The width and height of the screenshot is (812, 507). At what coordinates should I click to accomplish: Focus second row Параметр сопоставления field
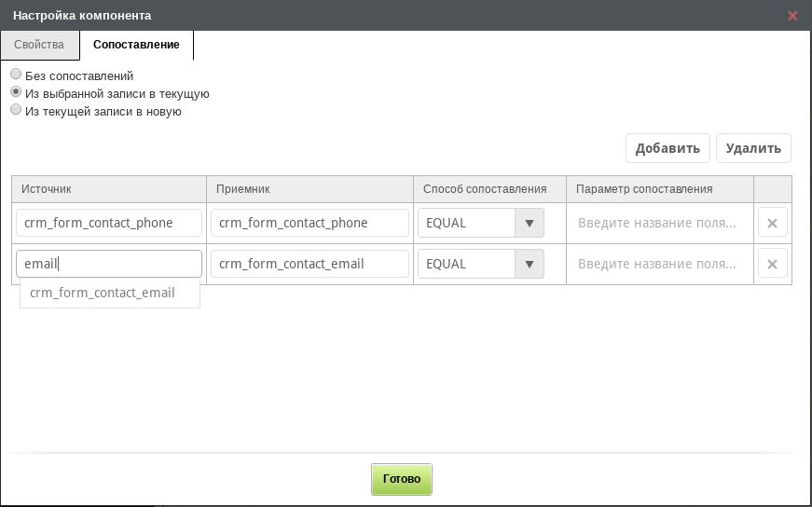tap(660, 264)
